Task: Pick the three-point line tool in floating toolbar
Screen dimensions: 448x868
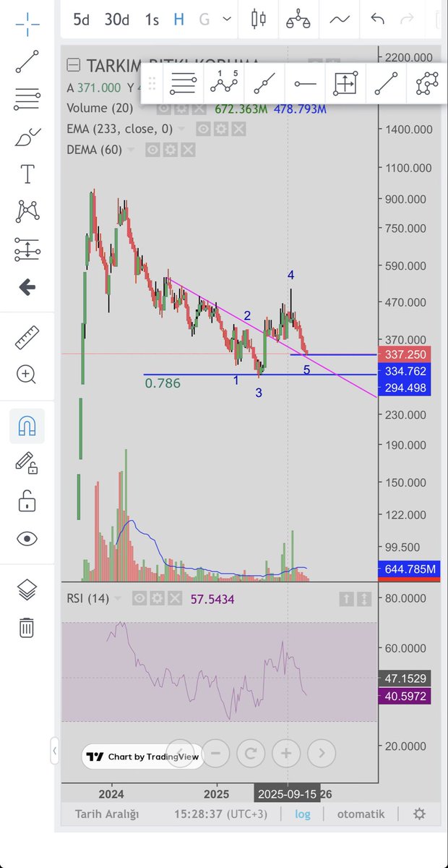Action: click(x=264, y=84)
